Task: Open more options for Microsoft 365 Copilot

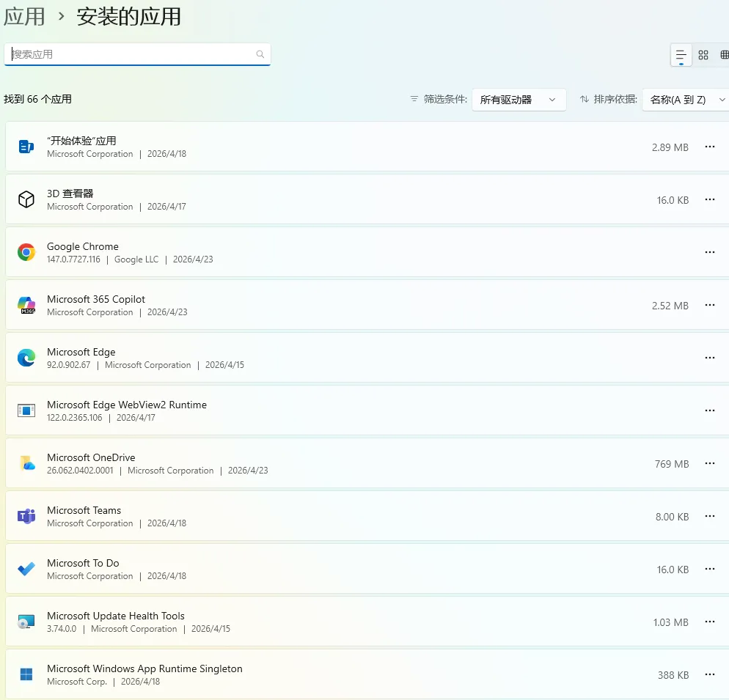Action: pyautogui.click(x=710, y=305)
